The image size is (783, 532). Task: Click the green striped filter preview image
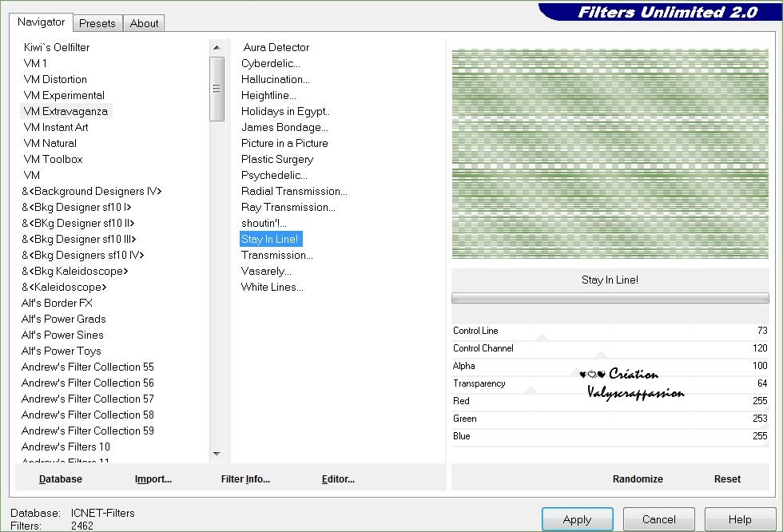[610, 153]
